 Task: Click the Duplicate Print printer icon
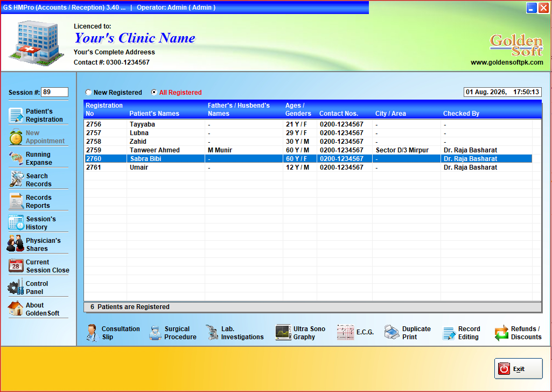(392, 332)
